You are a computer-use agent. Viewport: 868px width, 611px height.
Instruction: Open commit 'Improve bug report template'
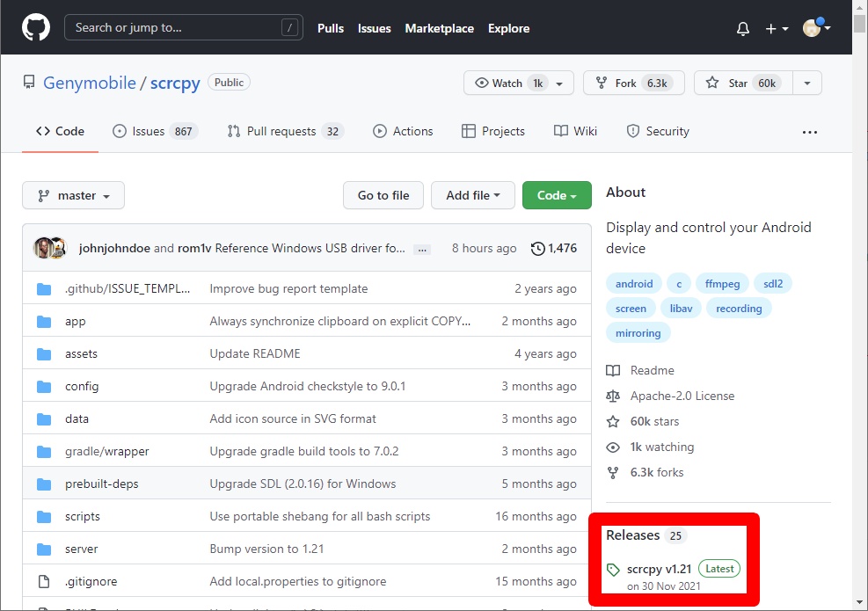288,289
